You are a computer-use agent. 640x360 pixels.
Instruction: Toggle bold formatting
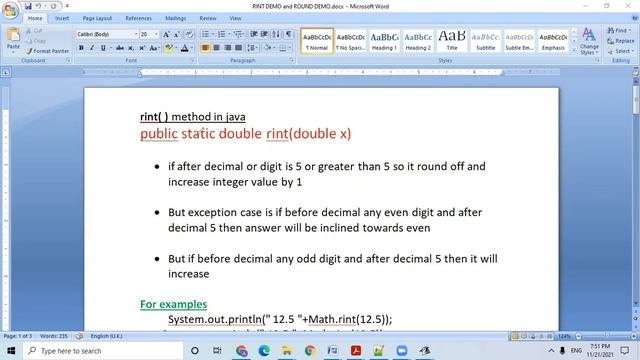pos(81,48)
